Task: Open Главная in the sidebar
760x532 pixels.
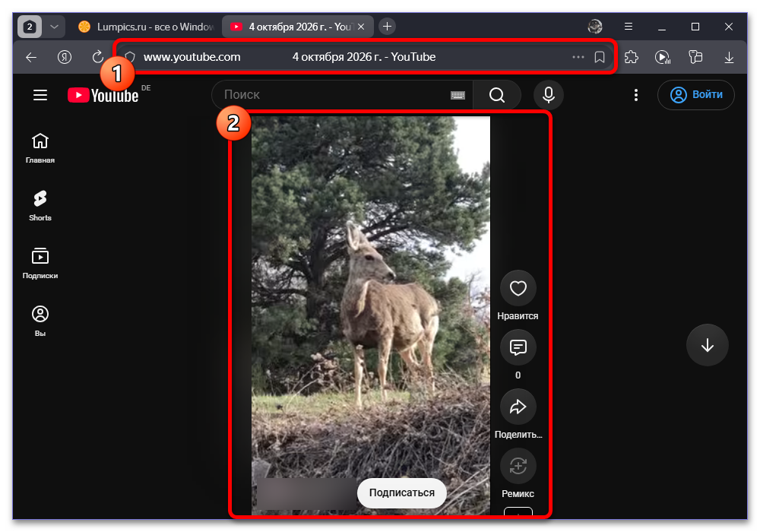Action: [40, 147]
